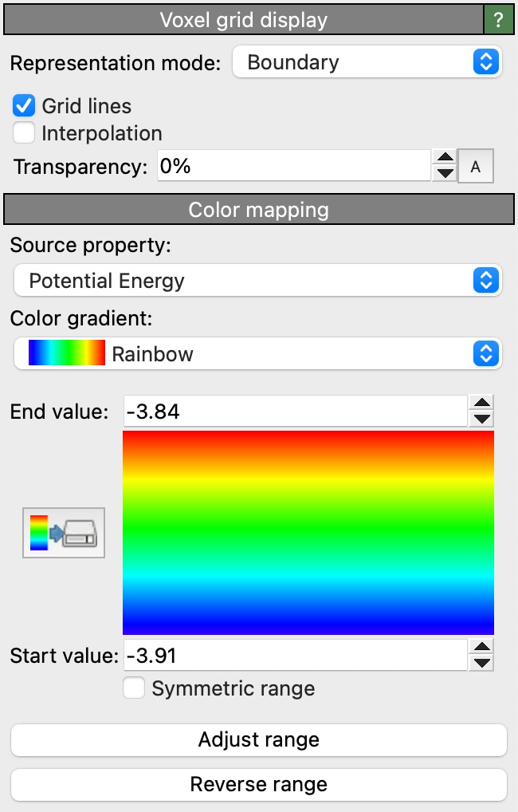Decrement Start value using down arrow
Screen dimensions: 518x812
coord(482,663)
